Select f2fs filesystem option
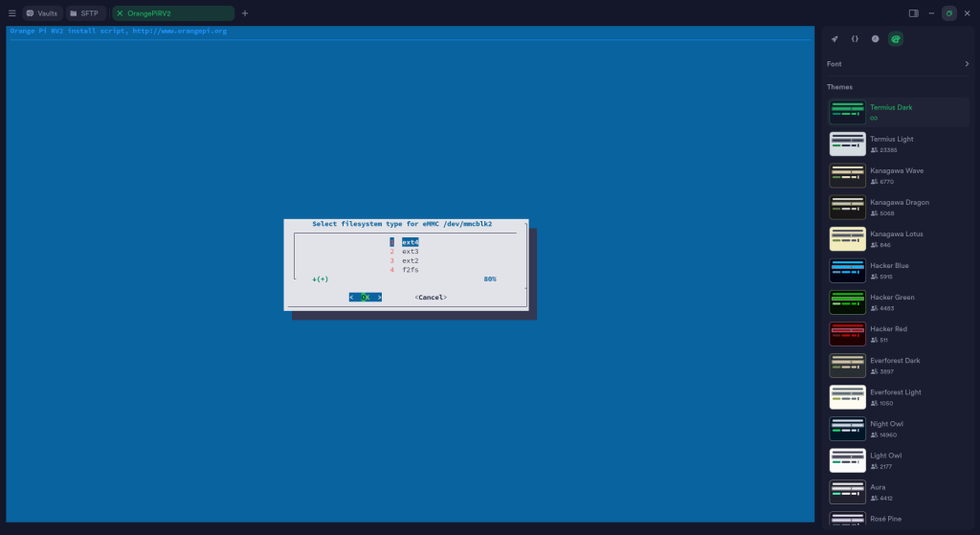 (x=410, y=270)
